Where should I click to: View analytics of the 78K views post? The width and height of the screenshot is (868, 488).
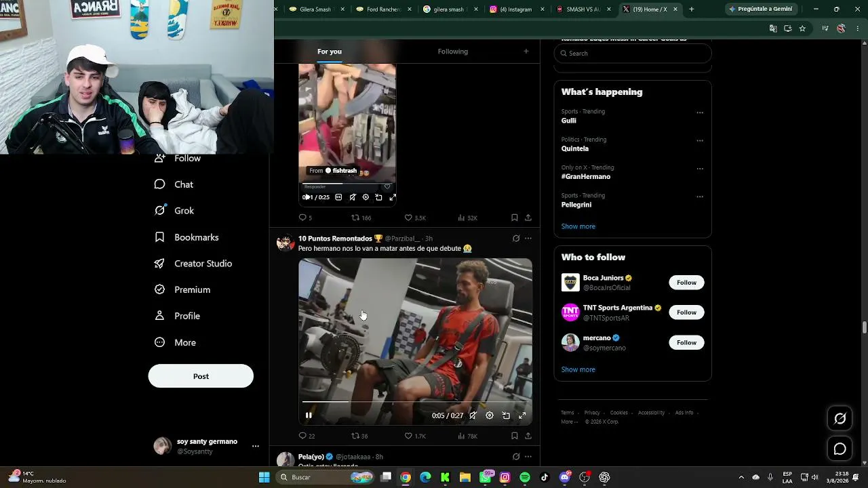467,436
